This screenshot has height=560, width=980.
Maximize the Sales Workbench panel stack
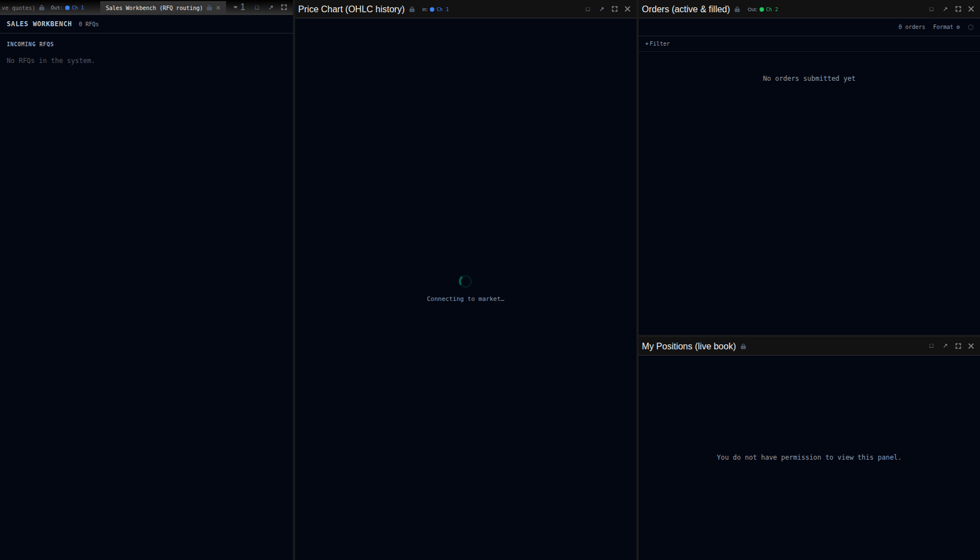point(284,8)
